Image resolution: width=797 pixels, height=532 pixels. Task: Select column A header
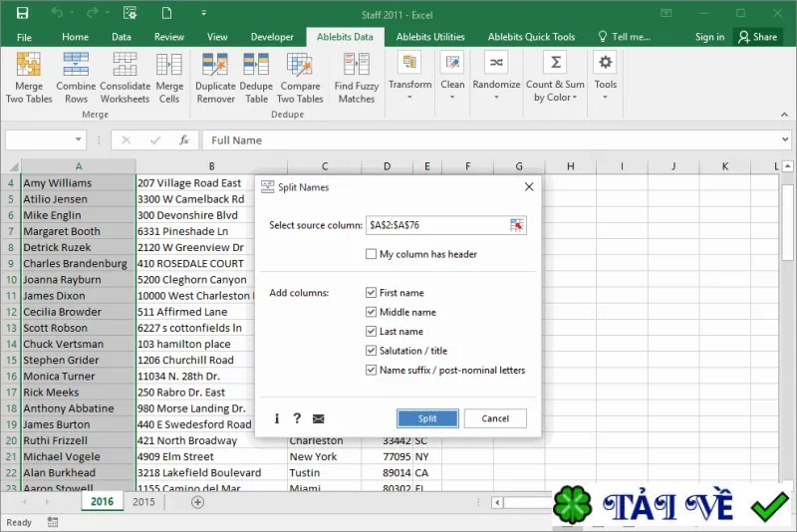point(79,166)
